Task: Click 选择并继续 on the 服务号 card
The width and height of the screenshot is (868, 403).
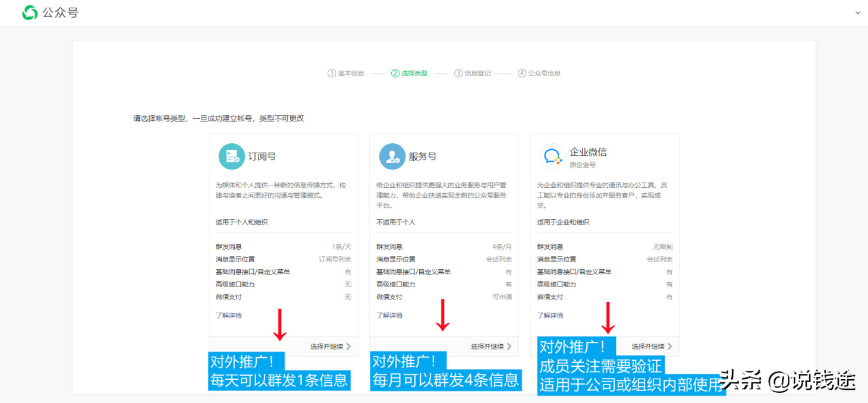Action: tap(486, 345)
